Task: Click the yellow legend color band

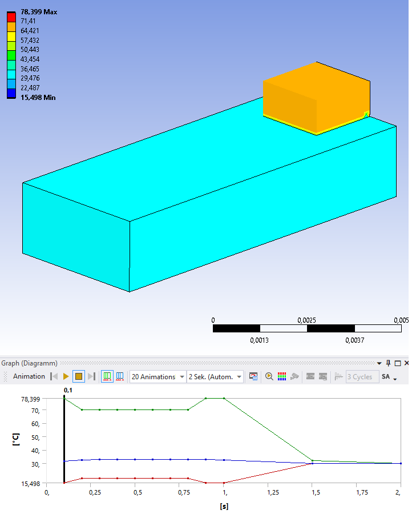Action: pyautogui.click(x=11, y=37)
